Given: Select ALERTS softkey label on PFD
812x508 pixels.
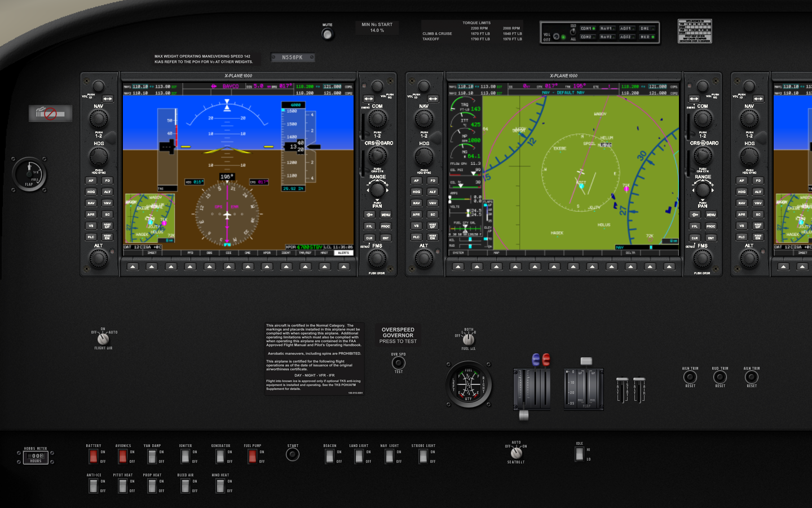Looking at the screenshot, I should tap(343, 253).
